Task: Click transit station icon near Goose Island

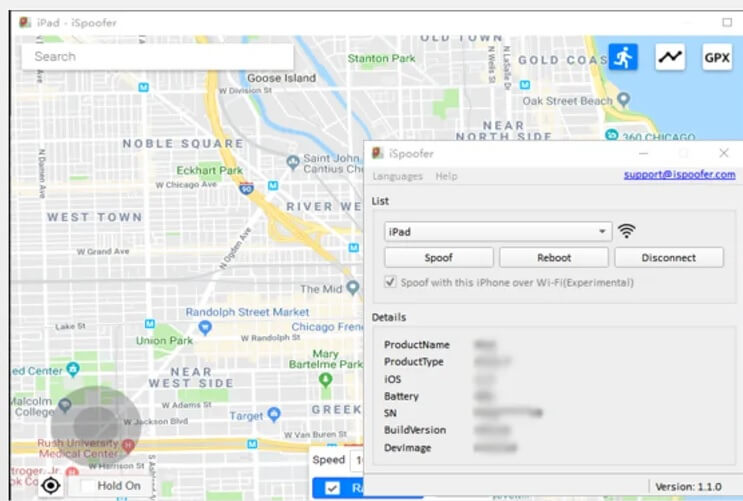Action: [144, 87]
